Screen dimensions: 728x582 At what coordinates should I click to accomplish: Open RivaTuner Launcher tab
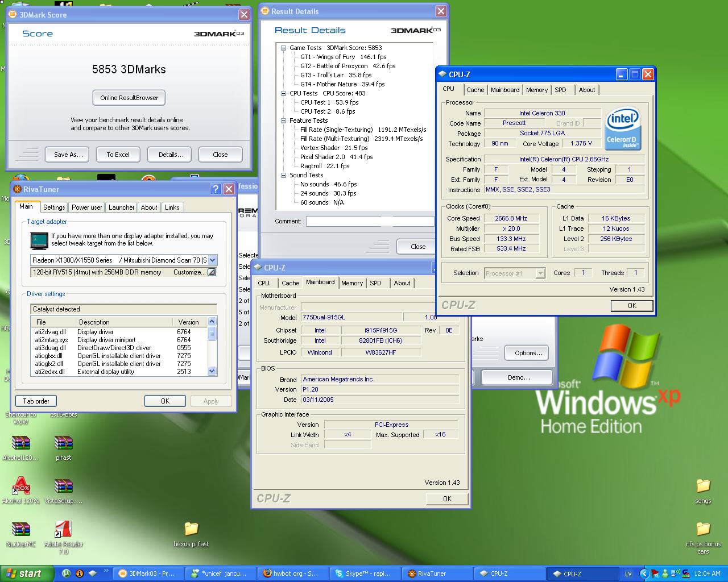point(122,207)
